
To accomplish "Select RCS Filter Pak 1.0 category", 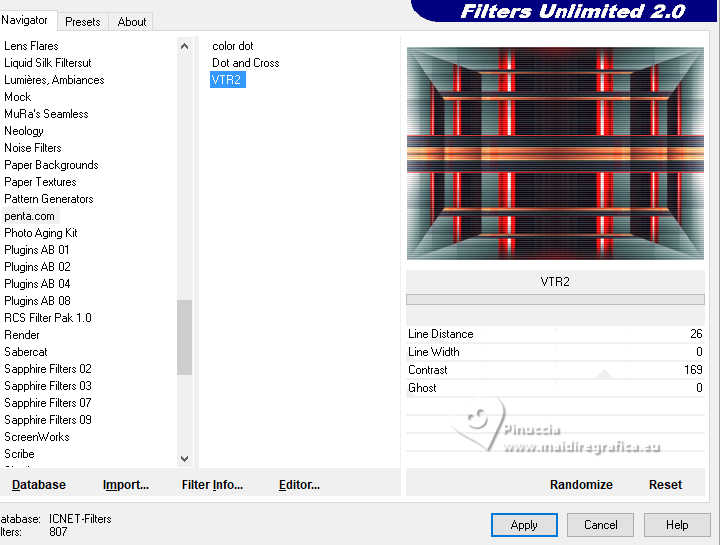I will tap(48, 318).
